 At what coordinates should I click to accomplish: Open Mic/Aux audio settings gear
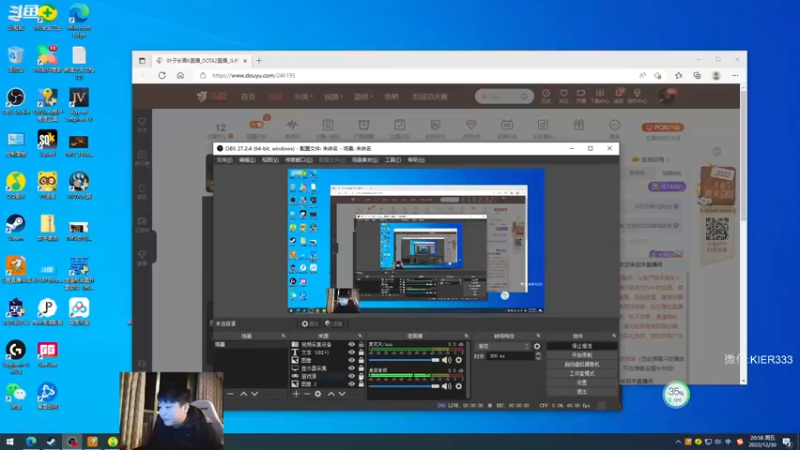(x=459, y=360)
